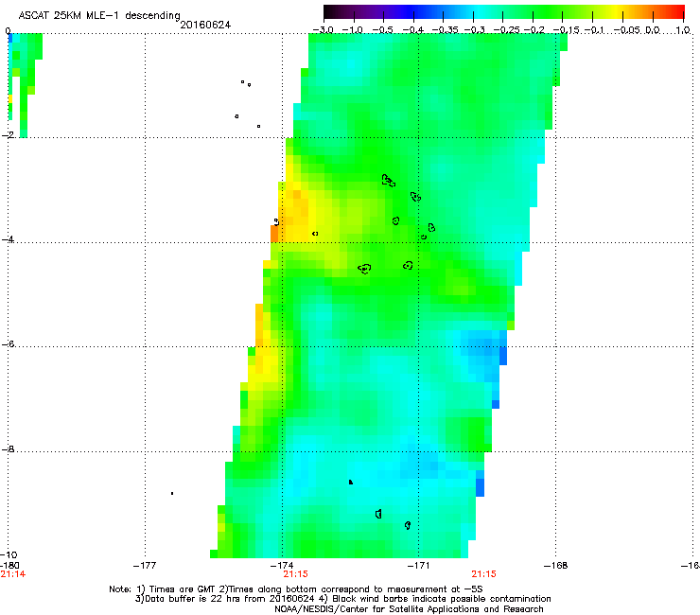Click note 'Times along bottom correspond to measurement at -5S'
This screenshot has height=615, width=700.
pyautogui.click(x=356, y=589)
